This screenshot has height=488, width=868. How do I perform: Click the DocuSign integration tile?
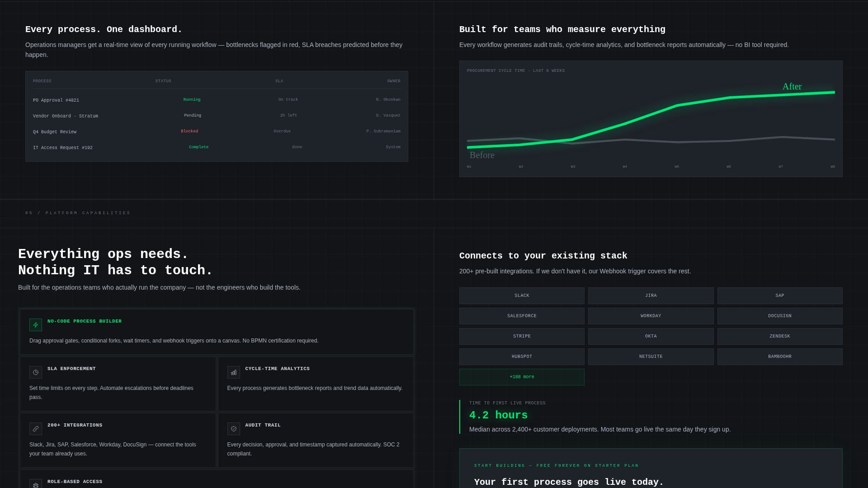tap(779, 316)
